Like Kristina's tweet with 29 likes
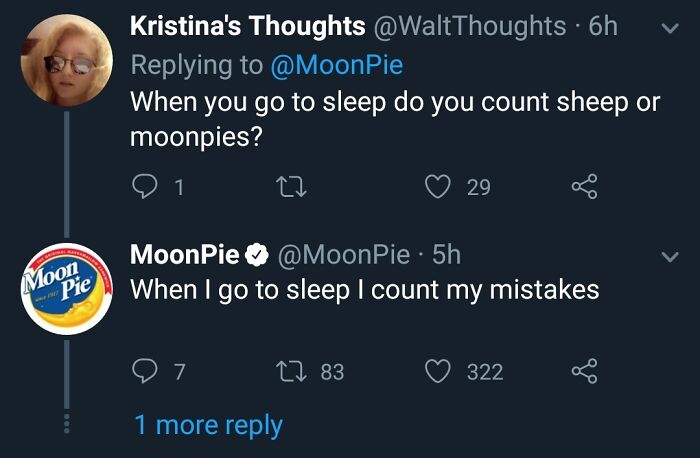The width and height of the screenshot is (700, 458). [437, 187]
